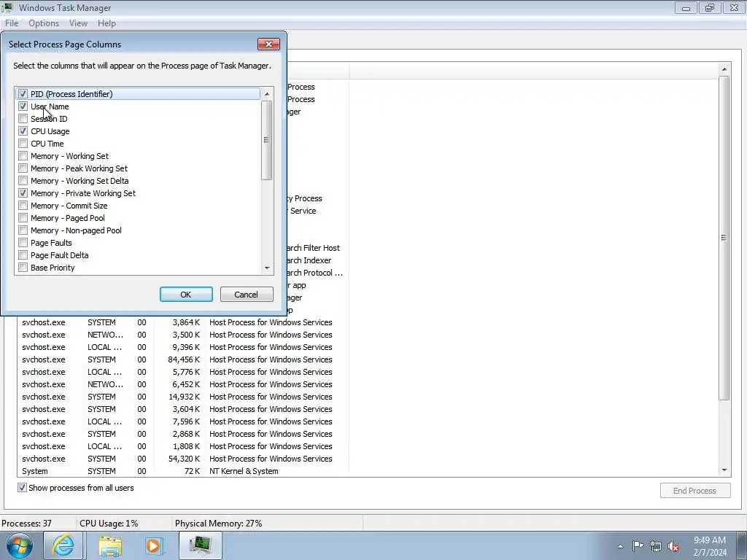Click End Process button
The image size is (747, 560).
tap(695, 491)
